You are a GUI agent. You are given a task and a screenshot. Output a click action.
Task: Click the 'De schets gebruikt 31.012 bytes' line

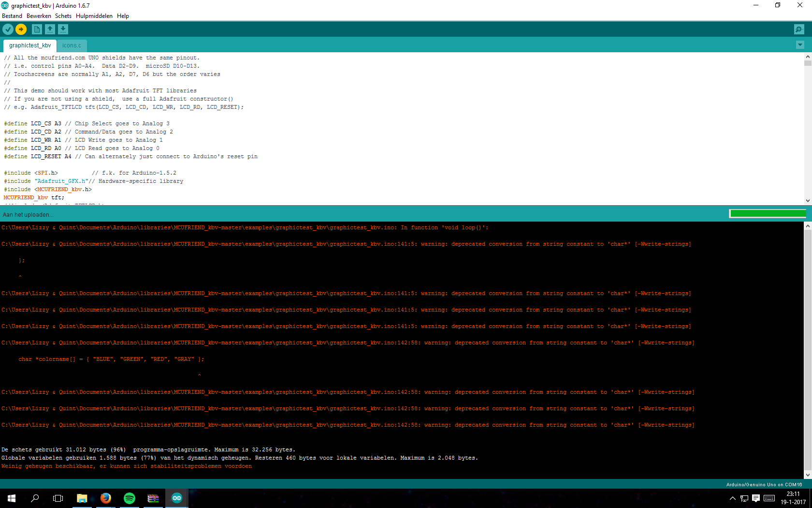148,449
